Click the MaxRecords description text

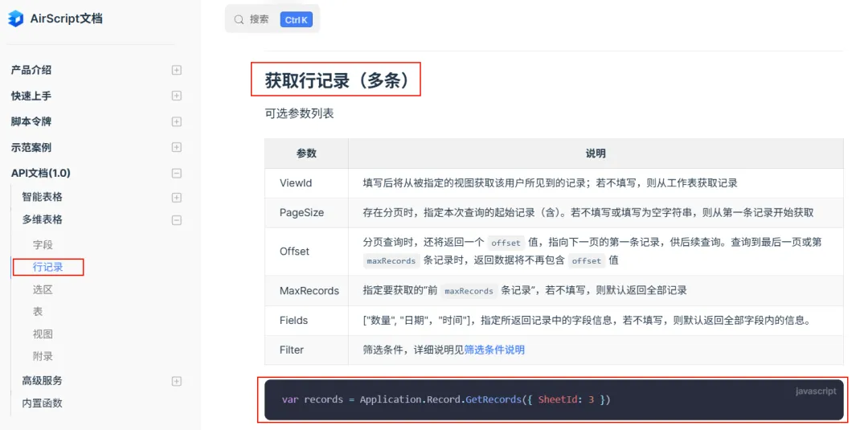tap(525, 290)
